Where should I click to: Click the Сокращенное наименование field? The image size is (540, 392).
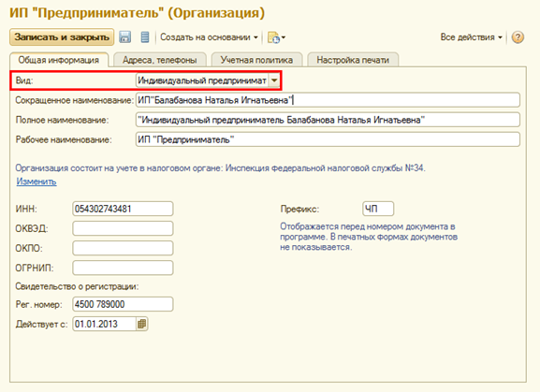(x=328, y=100)
